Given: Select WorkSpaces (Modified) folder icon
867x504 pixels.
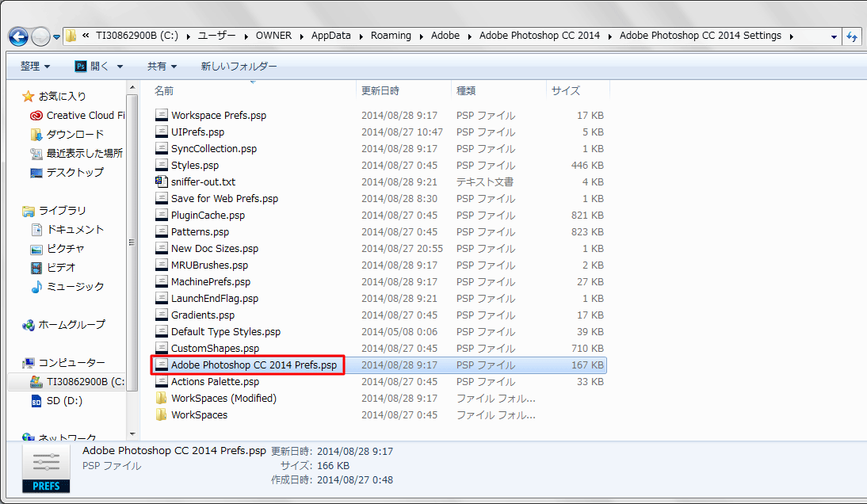Looking at the screenshot, I should [162, 398].
